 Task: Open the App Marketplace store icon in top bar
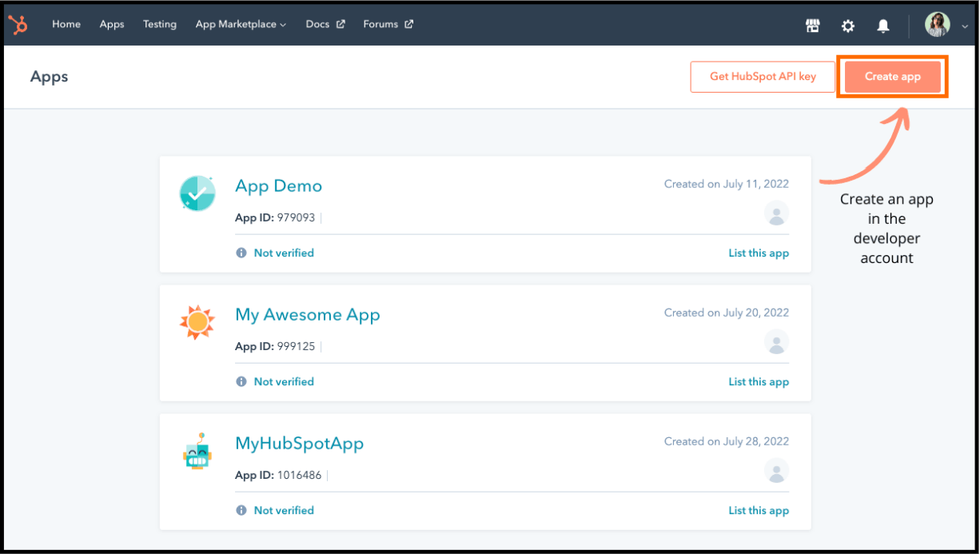pyautogui.click(x=813, y=25)
